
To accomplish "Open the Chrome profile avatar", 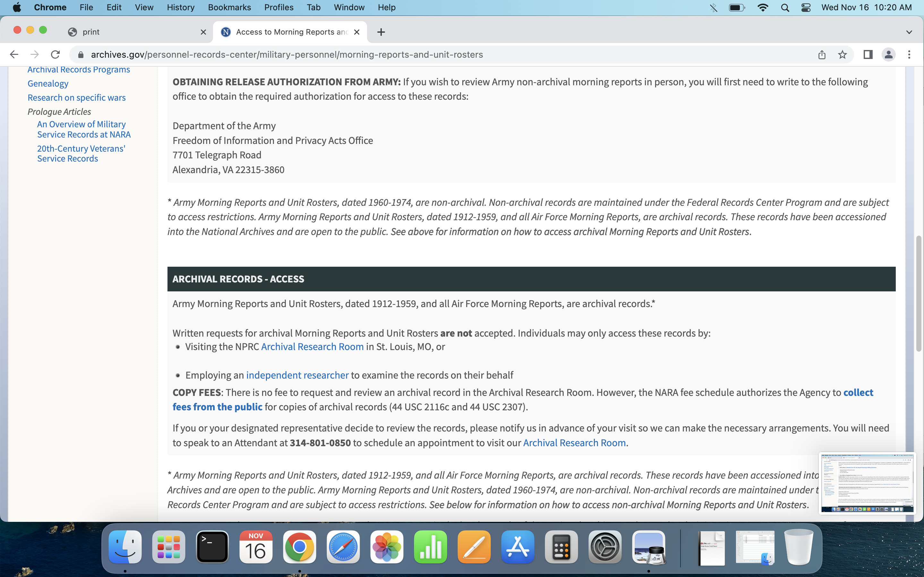I will point(888,54).
